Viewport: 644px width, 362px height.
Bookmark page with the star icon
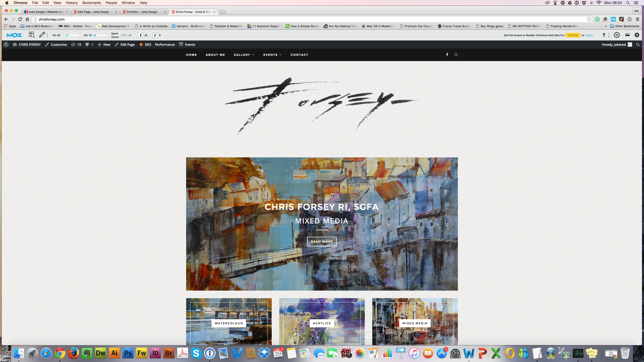pos(589,19)
